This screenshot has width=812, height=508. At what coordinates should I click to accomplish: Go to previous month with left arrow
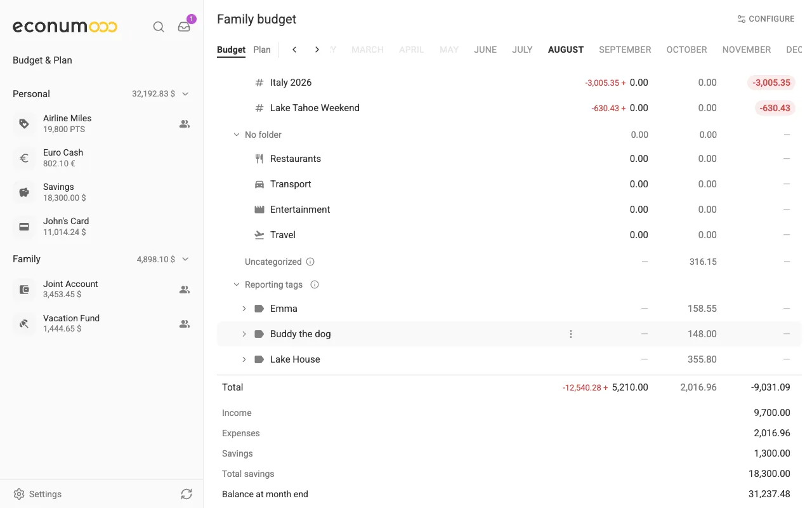[294, 50]
